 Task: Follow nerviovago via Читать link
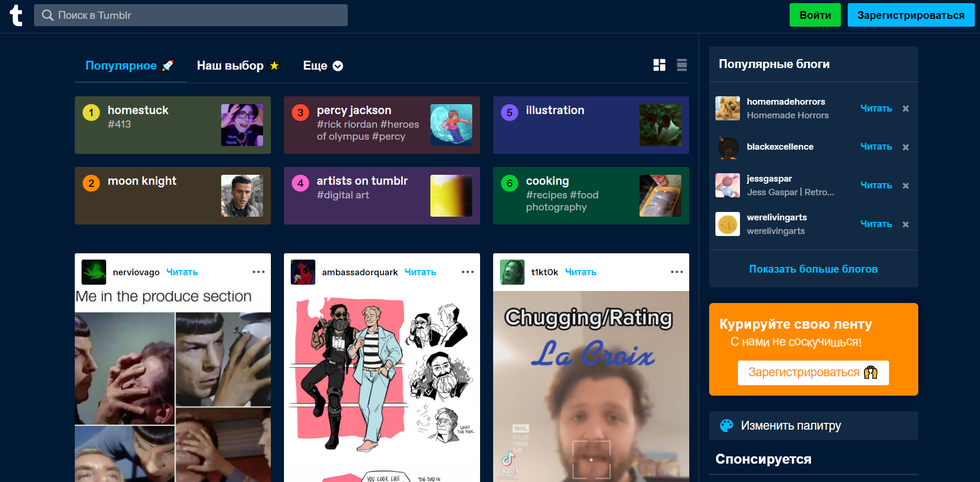(182, 272)
